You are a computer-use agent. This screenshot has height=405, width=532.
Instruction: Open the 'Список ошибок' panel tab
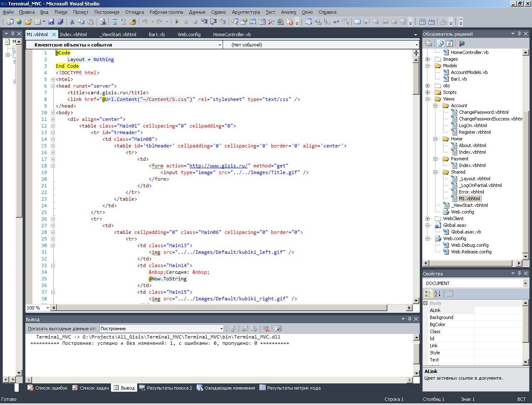[47, 388]
